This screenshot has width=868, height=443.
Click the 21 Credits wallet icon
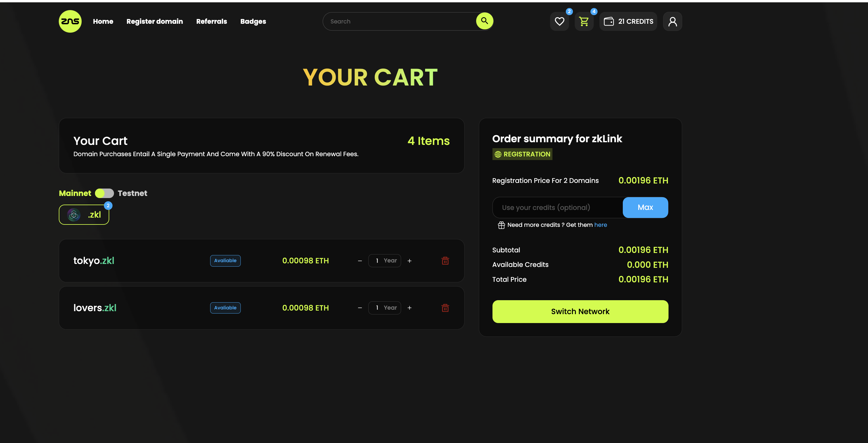[x=609, y=22]
